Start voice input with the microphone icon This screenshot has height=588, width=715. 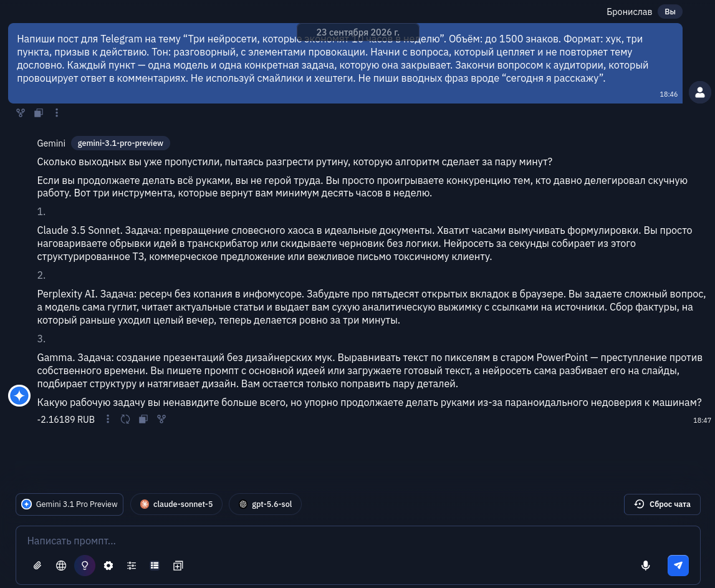[646, 566]
